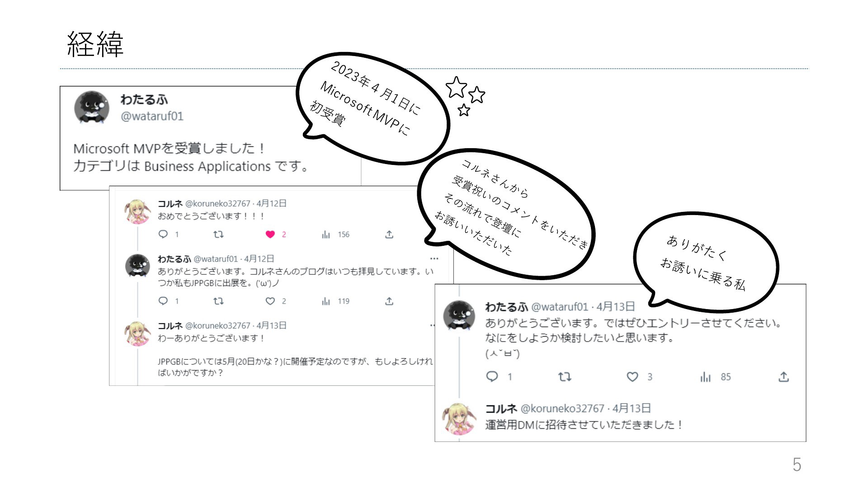The image size is (868, 488).
Task: Reply to わたるふ's エントリー tweet
Action: tap(492, 376)
